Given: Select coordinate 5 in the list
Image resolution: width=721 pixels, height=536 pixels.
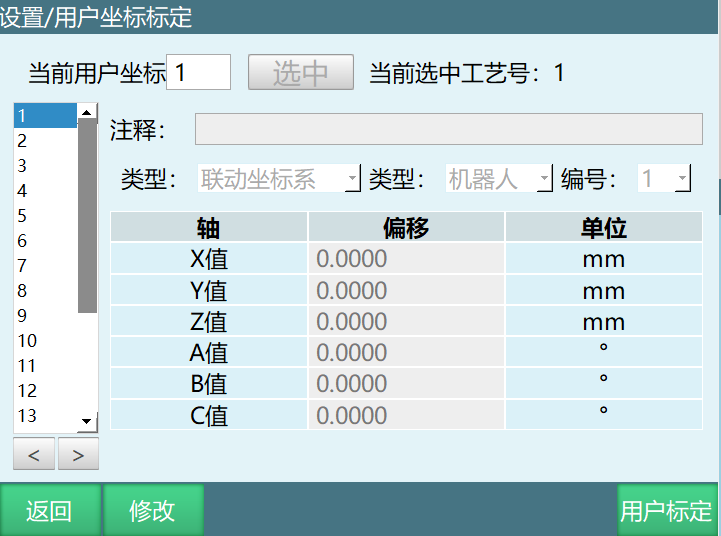Looking at the screenshot, I should 45,216.
